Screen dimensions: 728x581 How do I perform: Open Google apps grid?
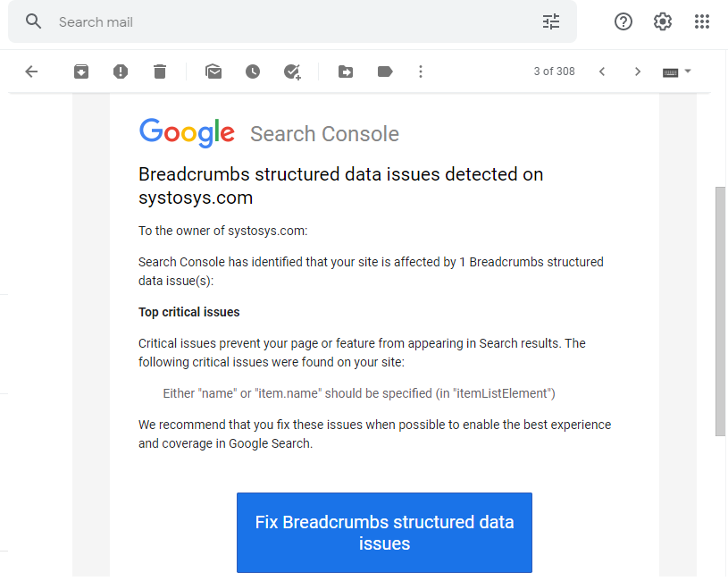[x=702, y=21]
